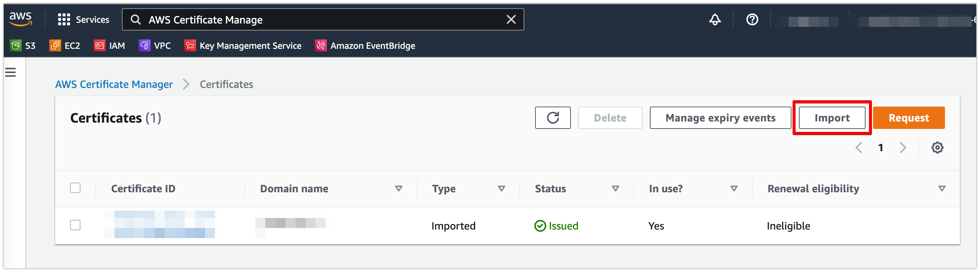Open Amazon EventBridge icon
Image resolution: width=980 pixels, height=272 pixels.
(x=321, y=46)
